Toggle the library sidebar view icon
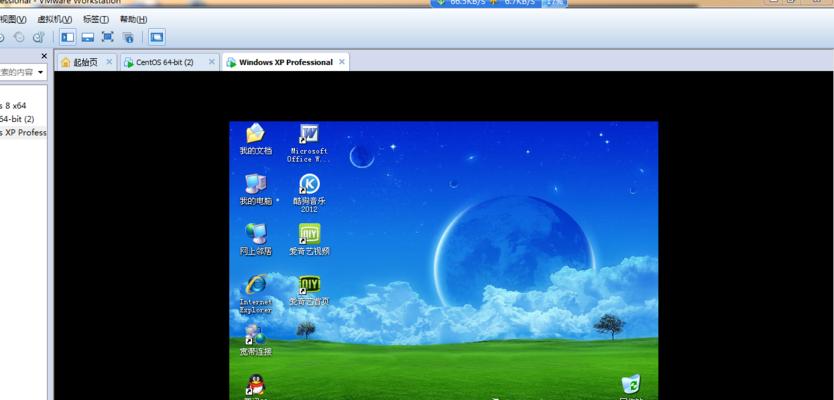Screen dimensions: 834x400 [x=68, y=37]
